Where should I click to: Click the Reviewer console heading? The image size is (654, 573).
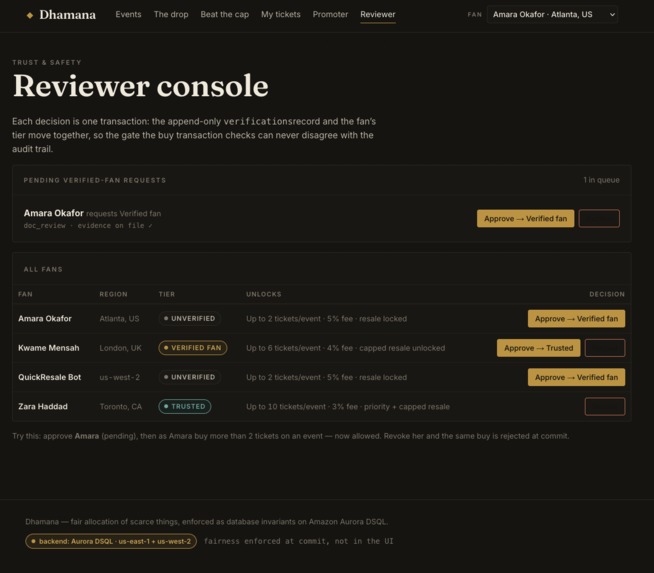click(x=141, y=86)
